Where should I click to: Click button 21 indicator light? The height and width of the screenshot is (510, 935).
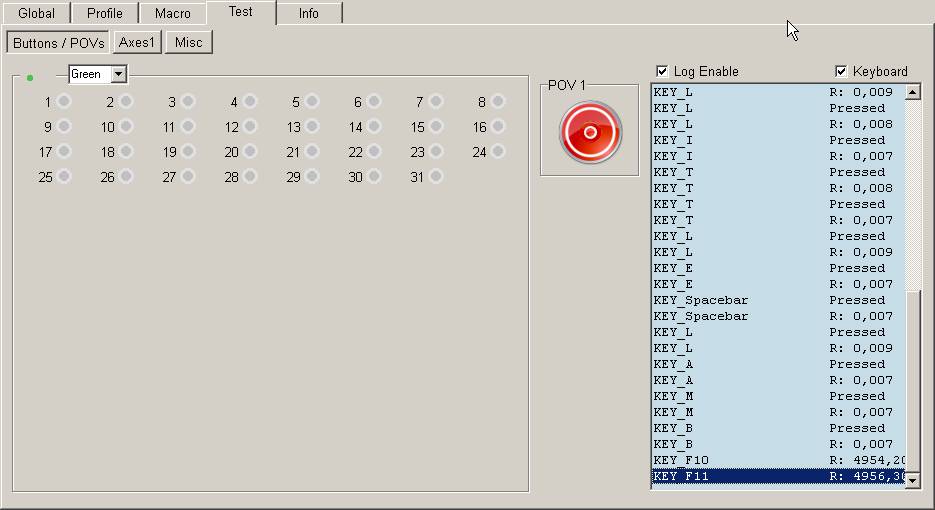(311, 152)
